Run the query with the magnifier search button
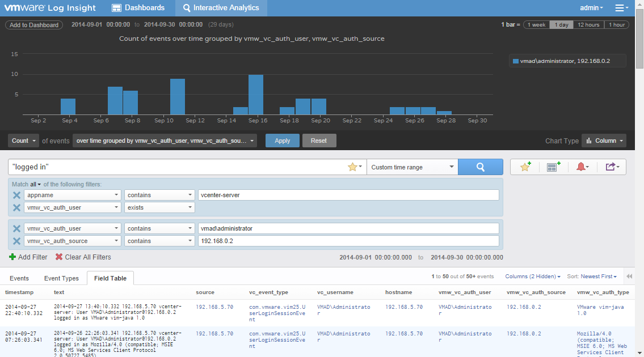 pyautogui.click(x=480, y=167)
